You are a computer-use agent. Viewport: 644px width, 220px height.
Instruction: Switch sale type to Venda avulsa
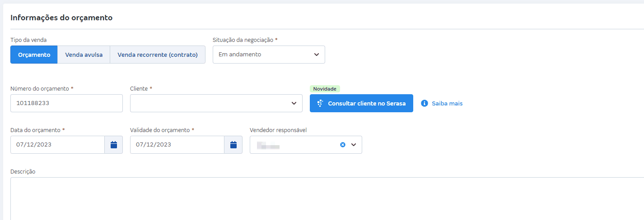84,55
